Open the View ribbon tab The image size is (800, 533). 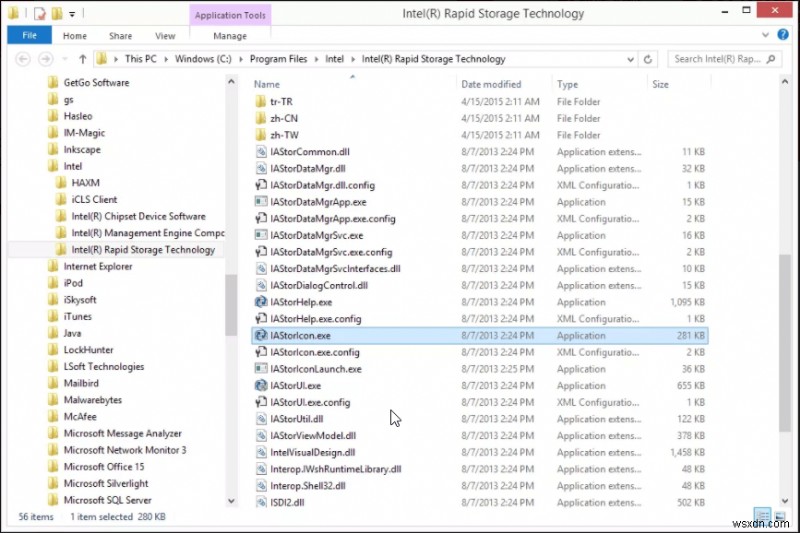[x=165, y=36]
